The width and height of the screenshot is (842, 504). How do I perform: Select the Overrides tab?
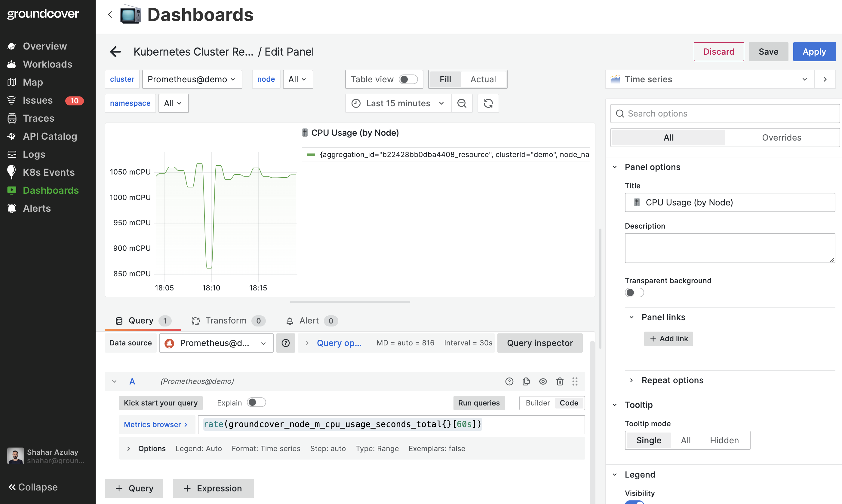pyautogui.click(x=781, y=138)
